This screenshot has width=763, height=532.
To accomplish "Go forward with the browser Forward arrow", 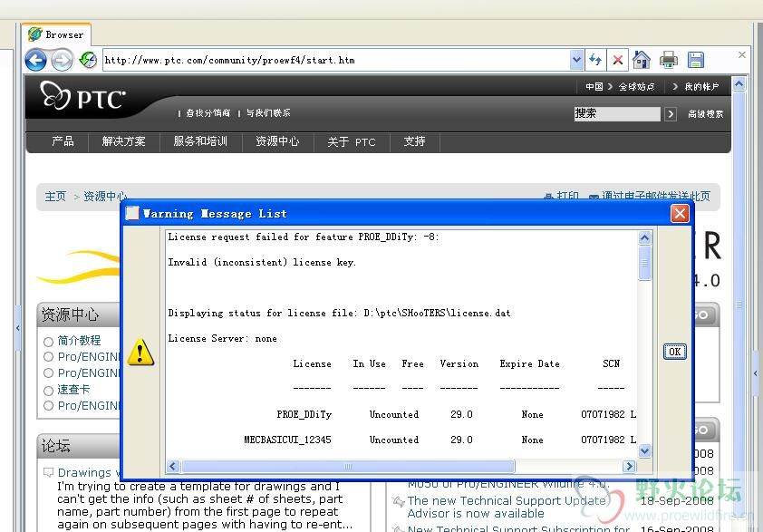I will pos(62,61).
